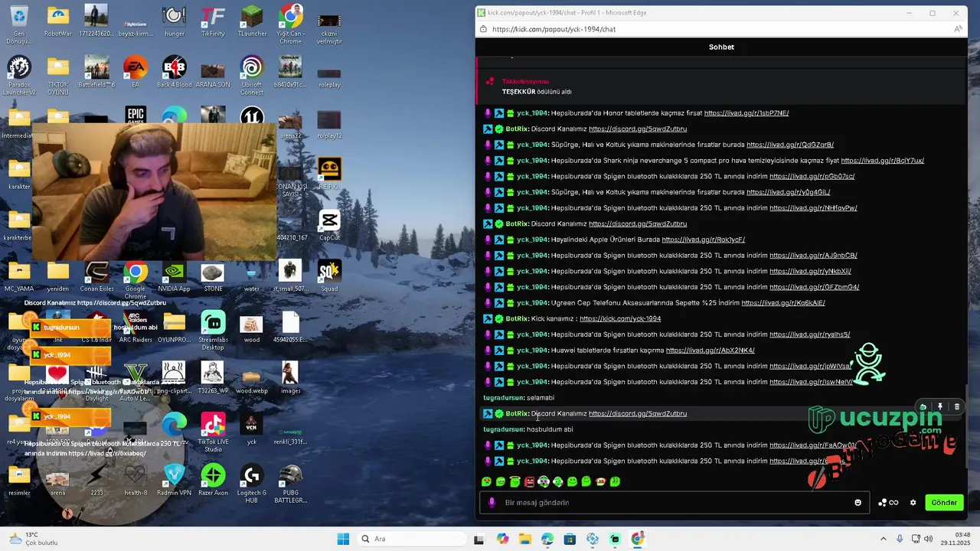The width and height of the screenshot is (980, 551).
Task: Open Streamlabs Desktop from the desktop
Action: coord(213,331)
